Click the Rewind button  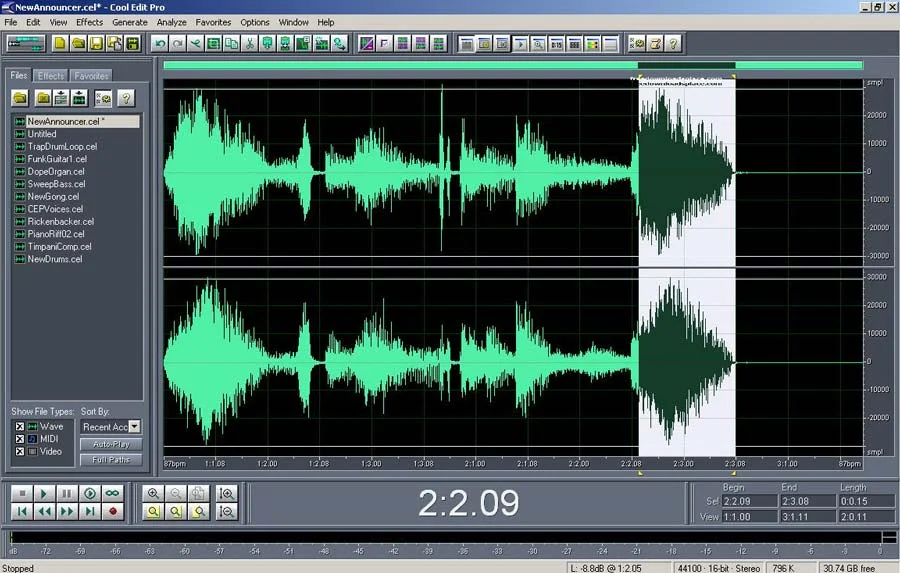[x=44, y=512]
